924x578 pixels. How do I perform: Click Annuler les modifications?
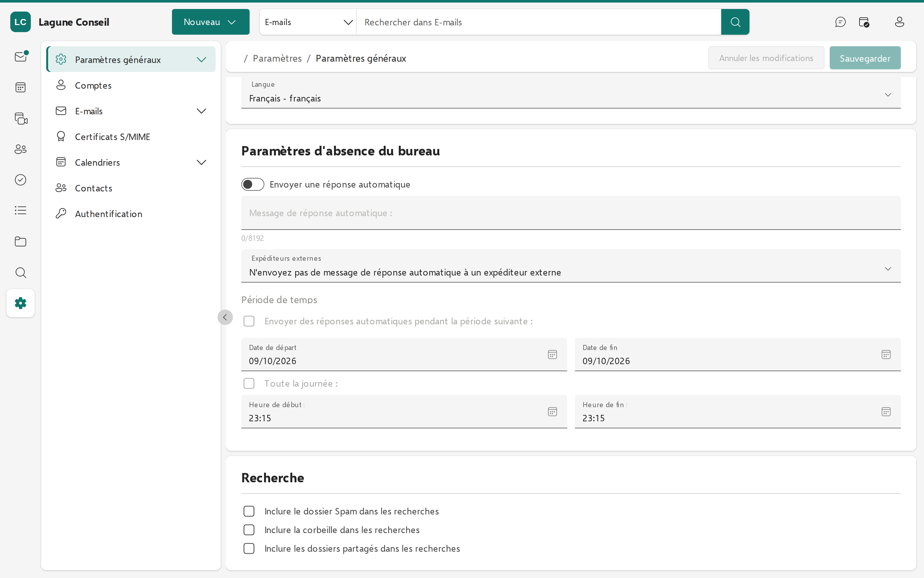[766, 58]
